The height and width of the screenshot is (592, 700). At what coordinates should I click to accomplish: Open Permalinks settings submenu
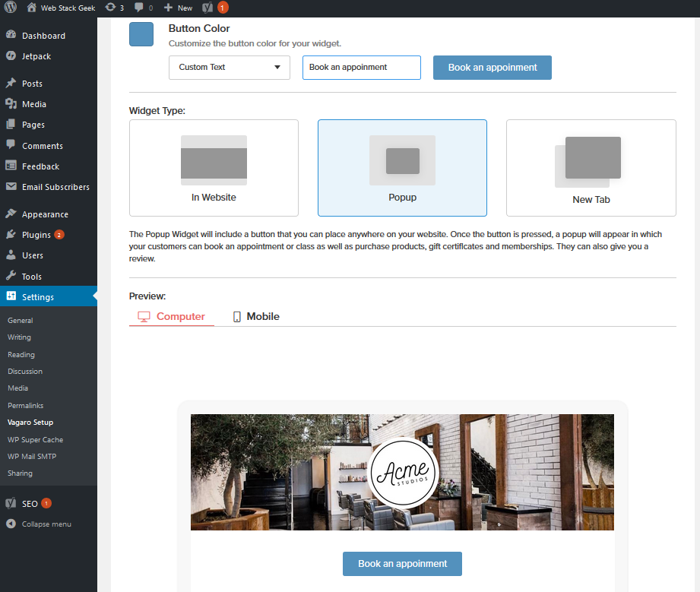(x=25, y=406)
